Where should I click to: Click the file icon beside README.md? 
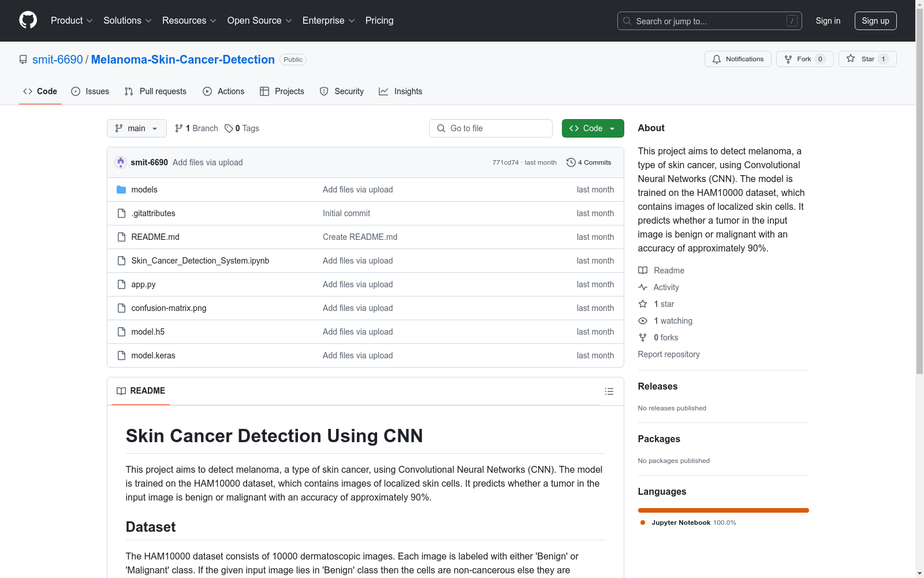pos(121,237)
